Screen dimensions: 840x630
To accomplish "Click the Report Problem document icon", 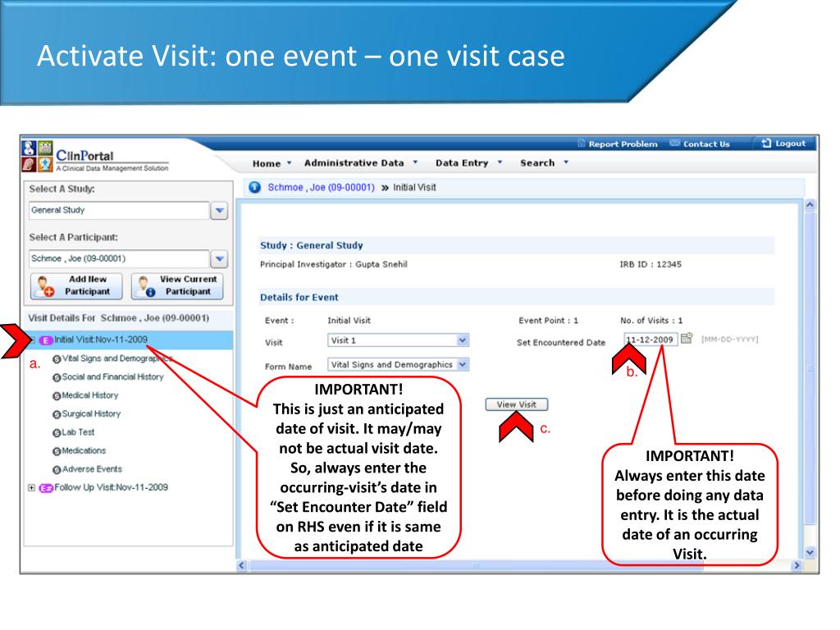I will 582,143.
